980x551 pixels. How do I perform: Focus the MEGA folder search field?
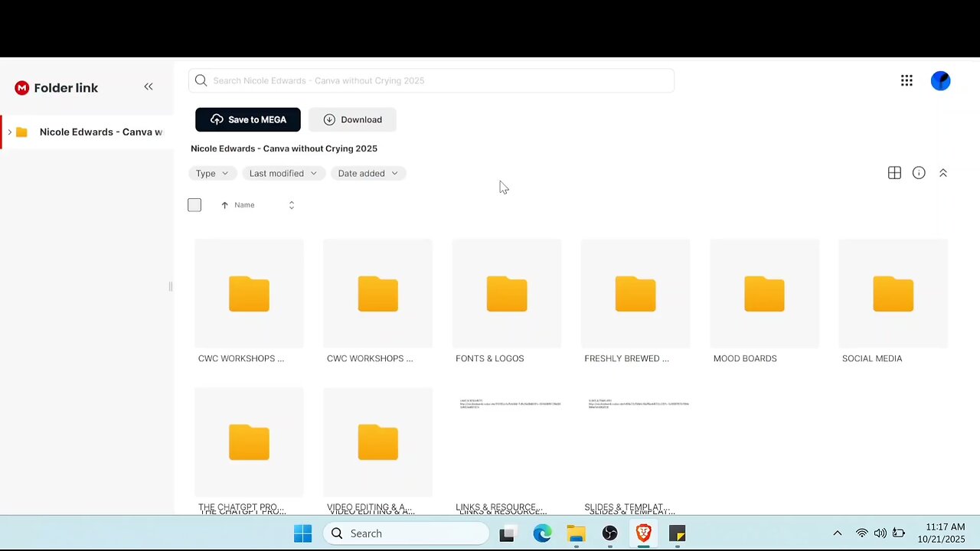[431, 80]
